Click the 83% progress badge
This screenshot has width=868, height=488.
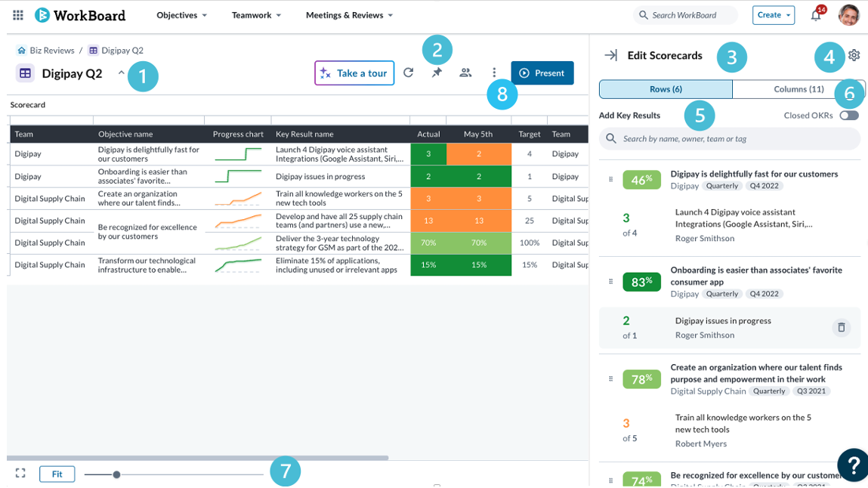[x=641, y=283]
